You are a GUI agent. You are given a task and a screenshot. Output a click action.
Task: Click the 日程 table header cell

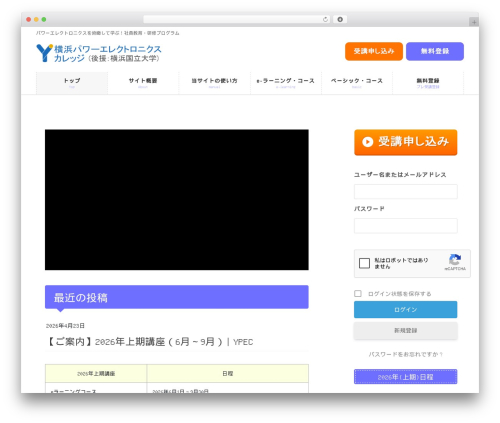coord(228,374)
